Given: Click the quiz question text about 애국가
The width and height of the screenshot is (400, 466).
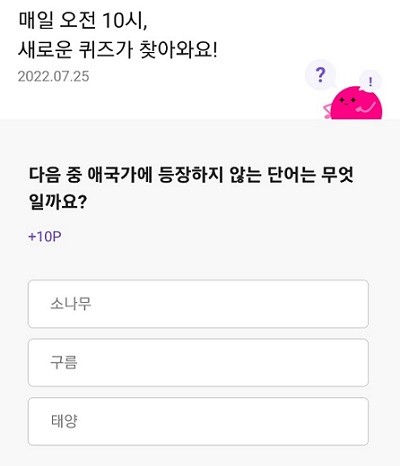Looking at the screenshot, I should (x=191, y=188).
